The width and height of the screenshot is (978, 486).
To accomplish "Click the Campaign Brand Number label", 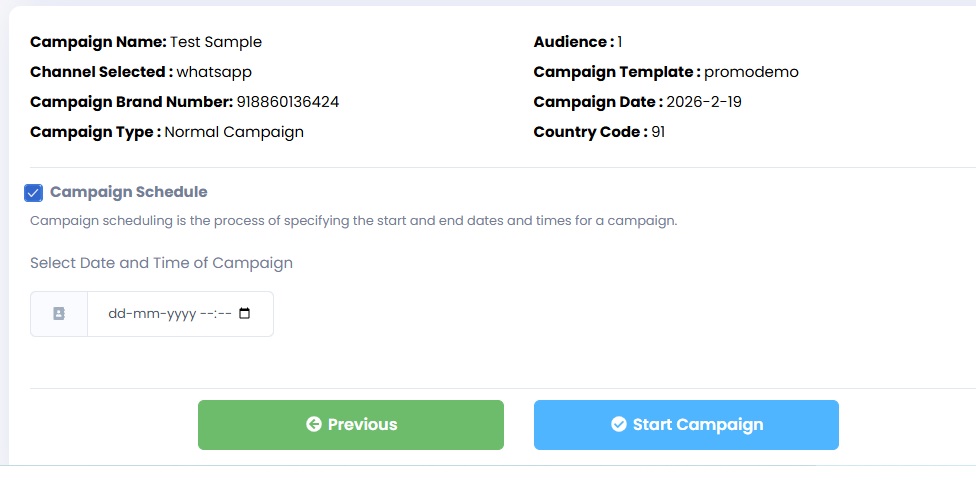I will tap(132, 102).
